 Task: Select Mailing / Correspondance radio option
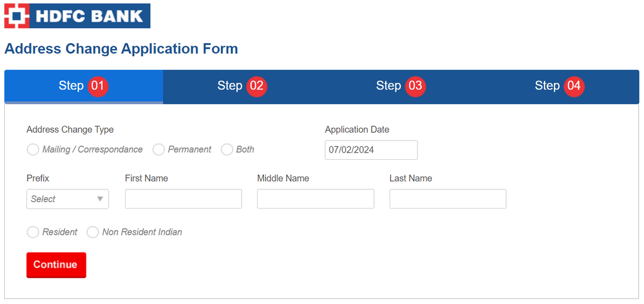(x=33, y=150)
